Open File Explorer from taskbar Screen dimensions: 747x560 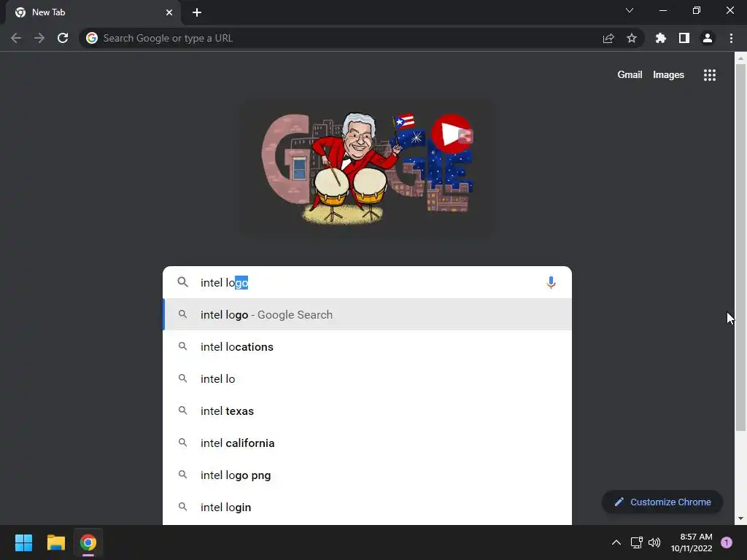pos(55,542)
